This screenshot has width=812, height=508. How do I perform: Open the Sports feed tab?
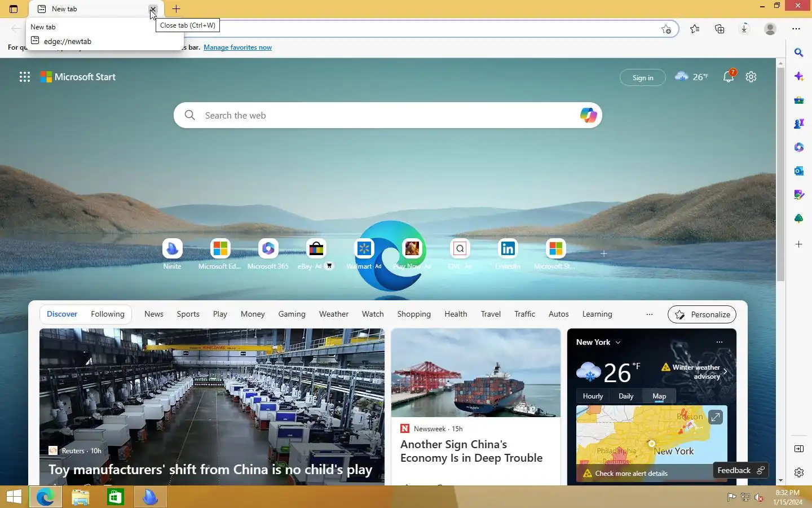tap(188, 314)
